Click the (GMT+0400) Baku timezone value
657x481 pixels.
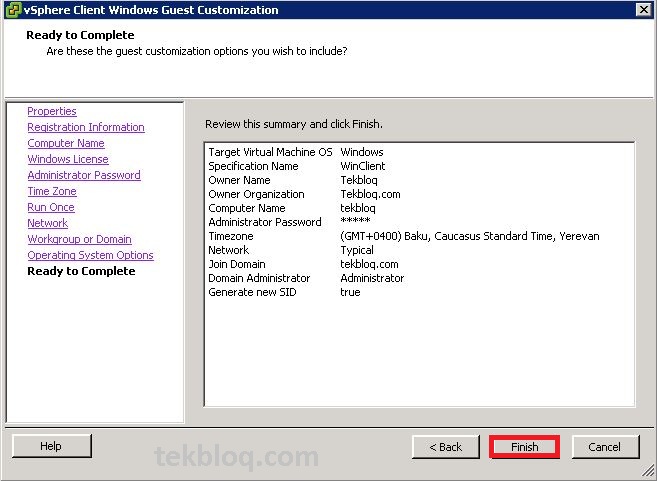click(470, 236)
